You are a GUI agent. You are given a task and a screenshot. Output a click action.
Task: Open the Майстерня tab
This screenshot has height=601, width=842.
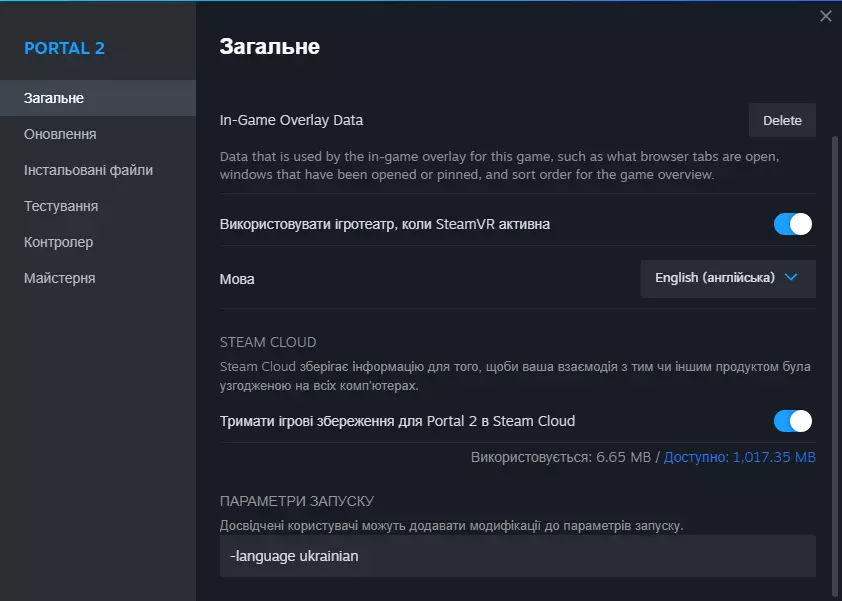point(59,278)
